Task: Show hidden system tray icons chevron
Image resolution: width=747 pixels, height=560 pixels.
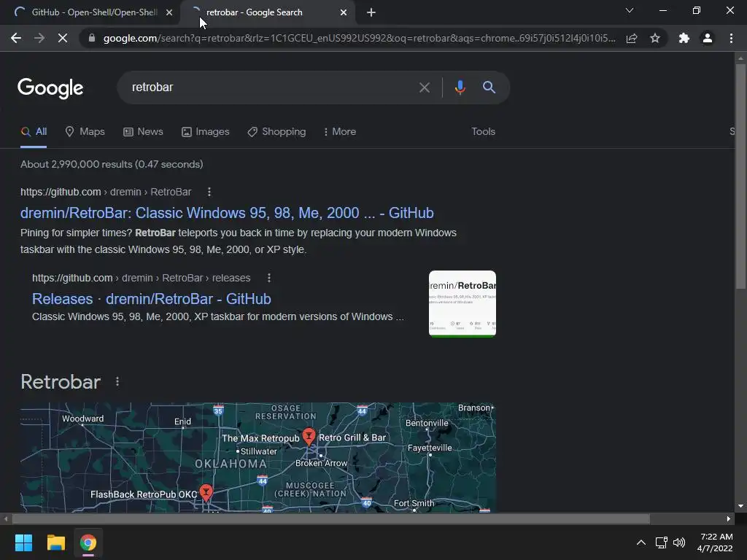Action: coord(641,542)
